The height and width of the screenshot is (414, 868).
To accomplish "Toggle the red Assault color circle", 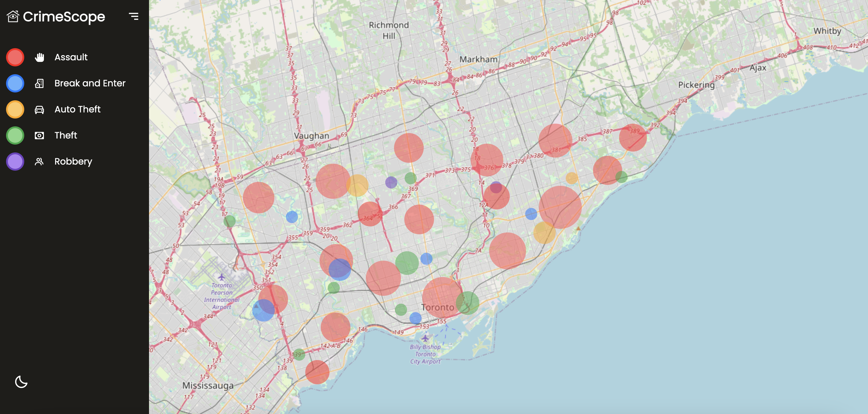I will tap(15, 57).
